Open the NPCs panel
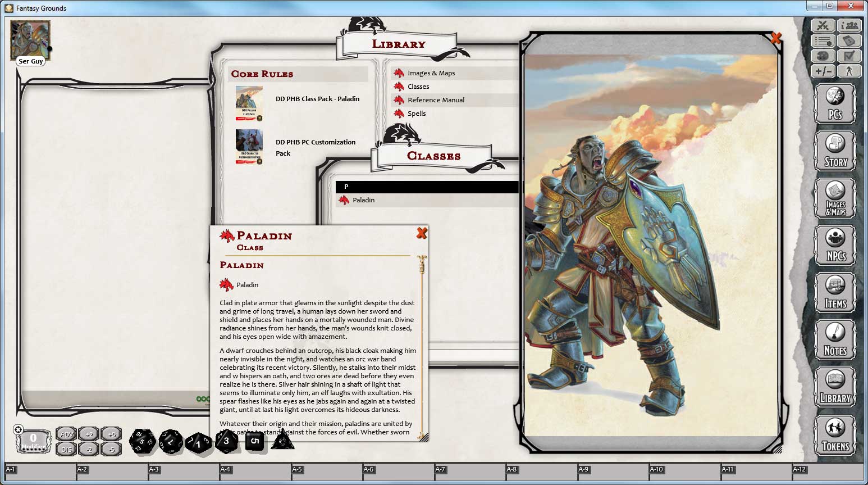This screenshot has height=485, width=868. 836,244
